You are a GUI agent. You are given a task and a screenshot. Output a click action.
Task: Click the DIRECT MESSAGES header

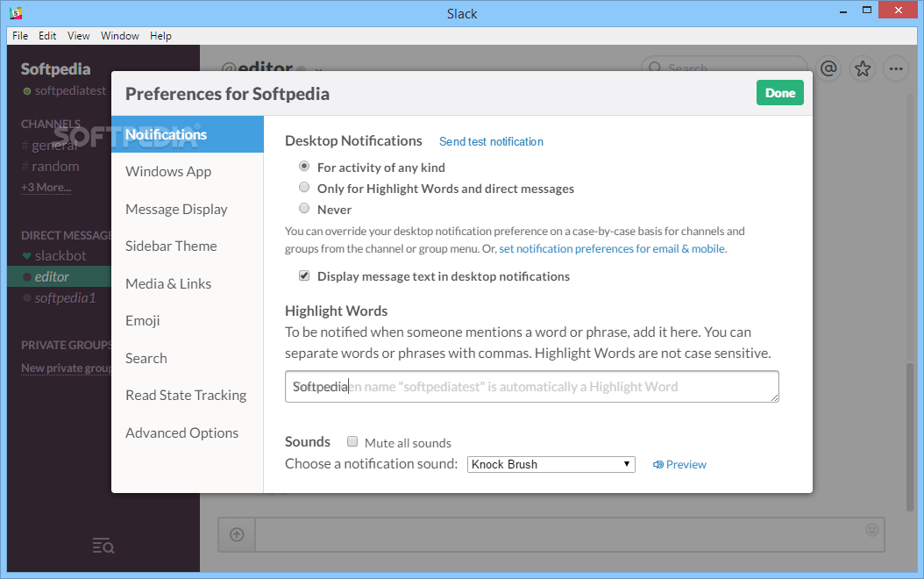pyautogui.click(x=66, y=235)
